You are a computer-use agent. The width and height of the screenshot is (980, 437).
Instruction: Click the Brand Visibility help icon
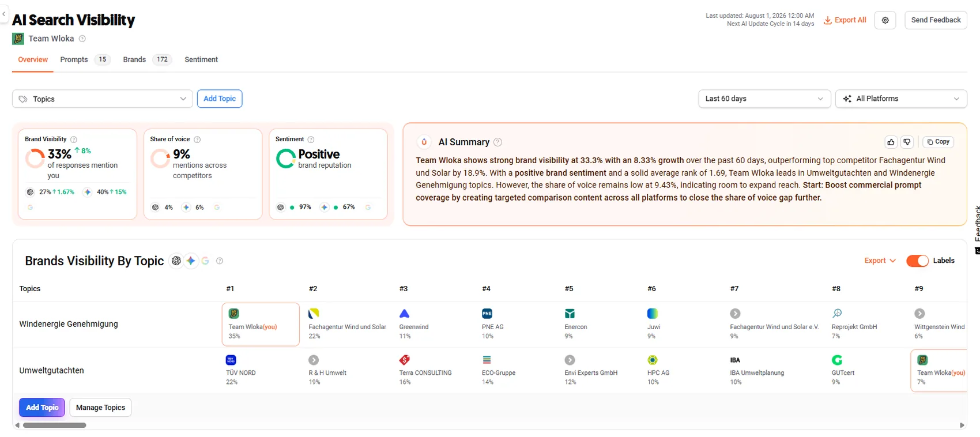point(74,140)
